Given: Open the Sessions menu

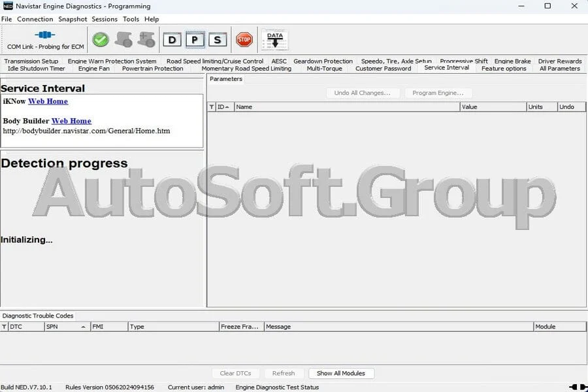Looking at the screenshot, I should (105, 19).
